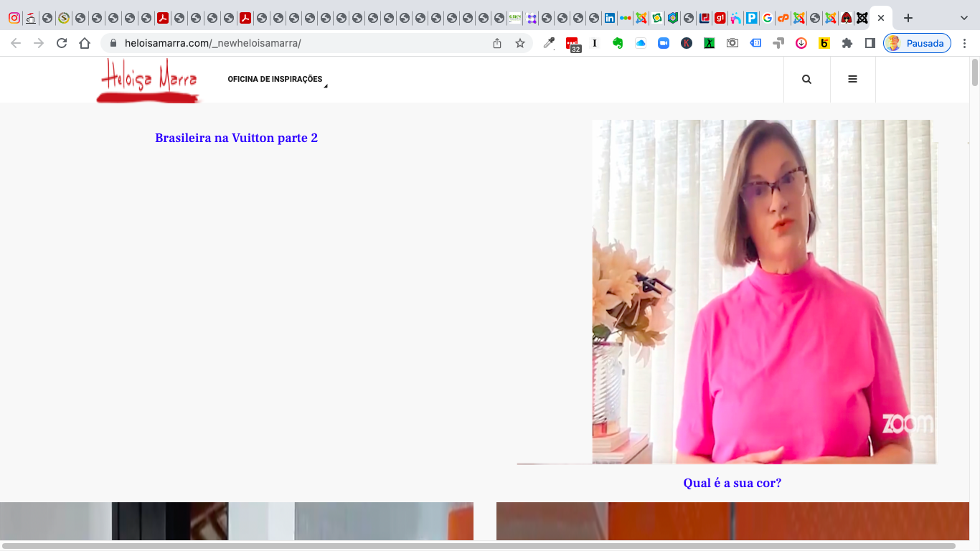Open the round dark K extension
The height and width of the screenshot is (551, 980).
click(687, 43)
